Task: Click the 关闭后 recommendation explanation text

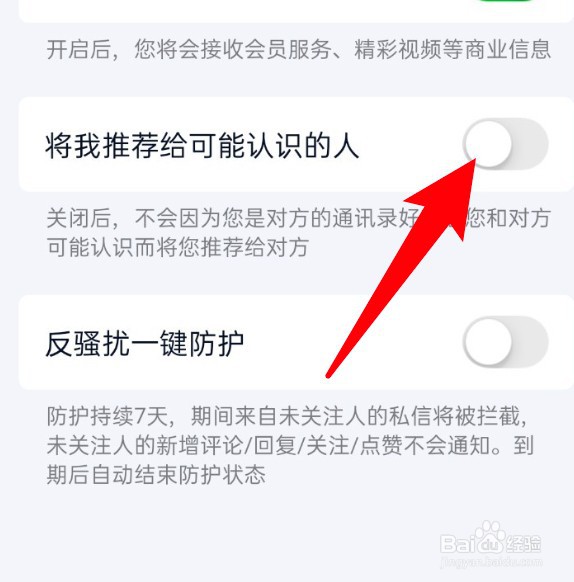Action: tap(299, 232)
